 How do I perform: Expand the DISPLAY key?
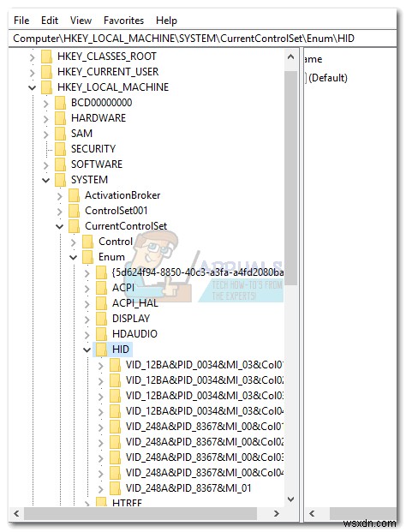pos(87,320)
